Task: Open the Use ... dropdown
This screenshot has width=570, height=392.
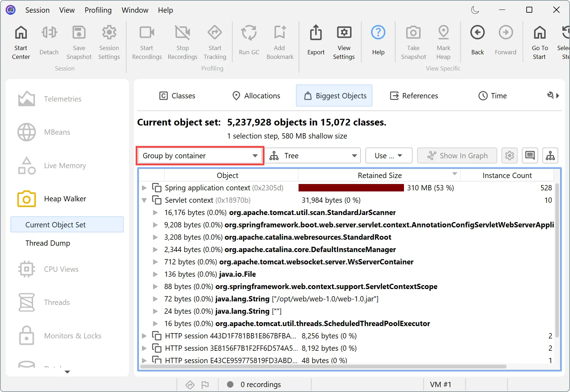Action: [x=389, y=156]
